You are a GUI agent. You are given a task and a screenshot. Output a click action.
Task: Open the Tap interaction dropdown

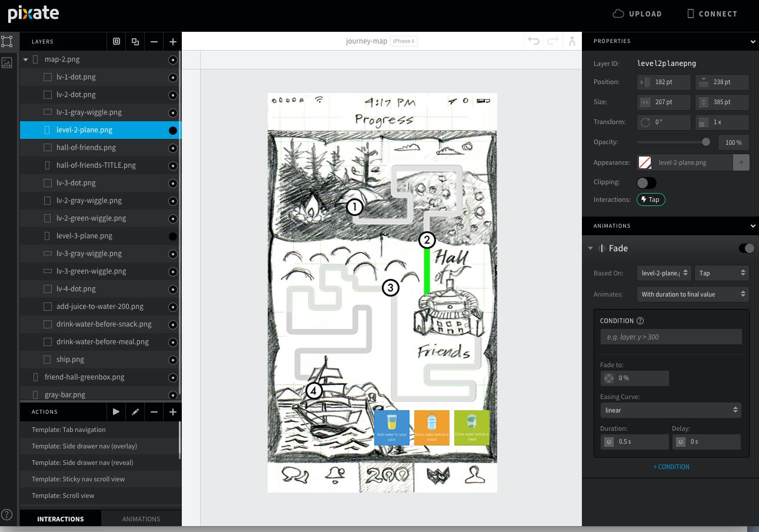click(722, 273)
